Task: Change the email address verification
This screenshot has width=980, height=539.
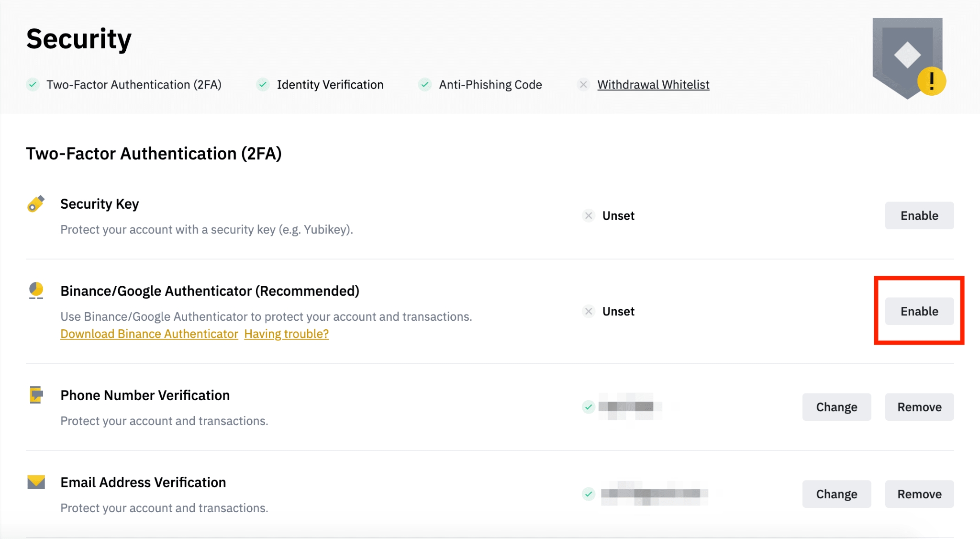Action: [x=836, y=494]
